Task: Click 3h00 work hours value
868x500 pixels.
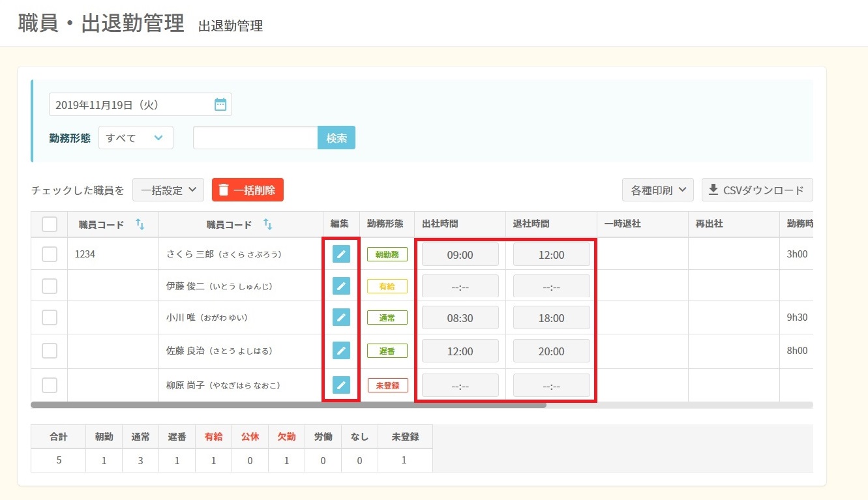Action: click(x=798, y=254)
